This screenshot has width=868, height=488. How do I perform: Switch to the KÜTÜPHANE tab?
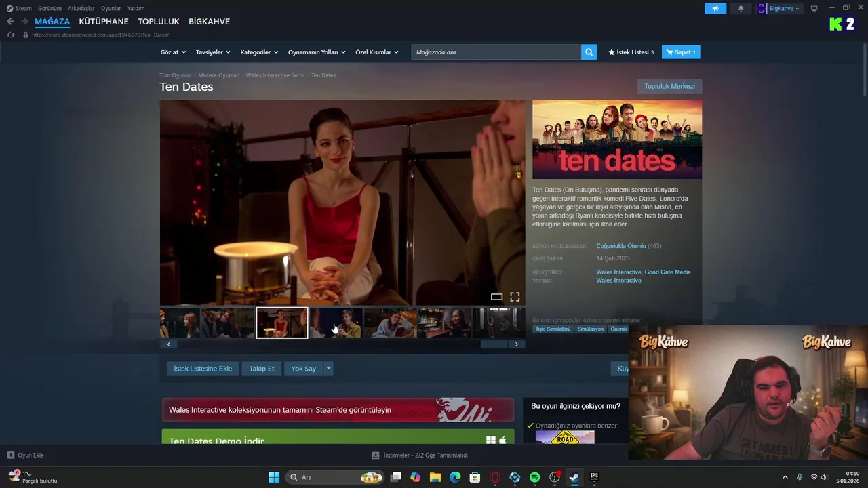(104, 22)
